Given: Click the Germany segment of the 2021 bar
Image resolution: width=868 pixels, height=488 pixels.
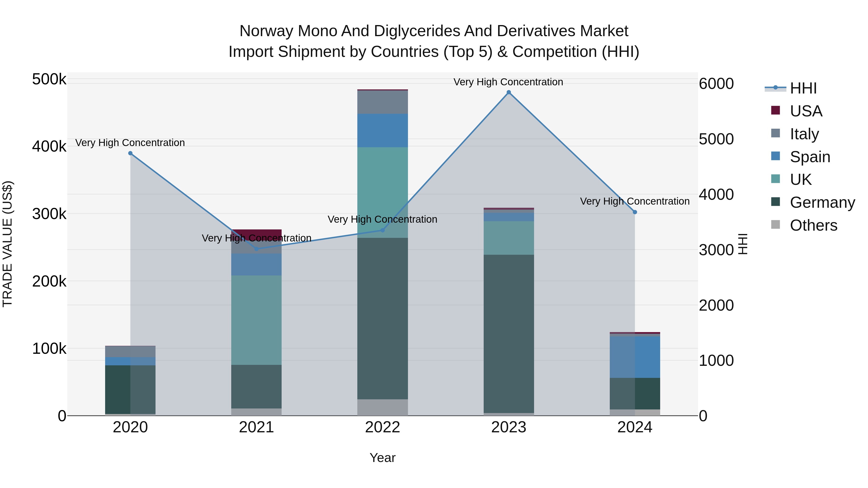Looking at the screenshot, I should [257, 387].
